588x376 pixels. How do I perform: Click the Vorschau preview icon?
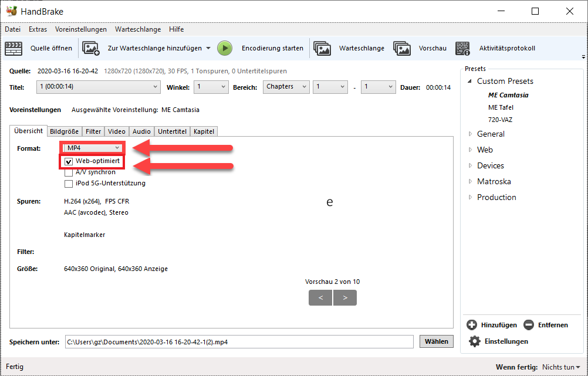click(x=402, y=48)
